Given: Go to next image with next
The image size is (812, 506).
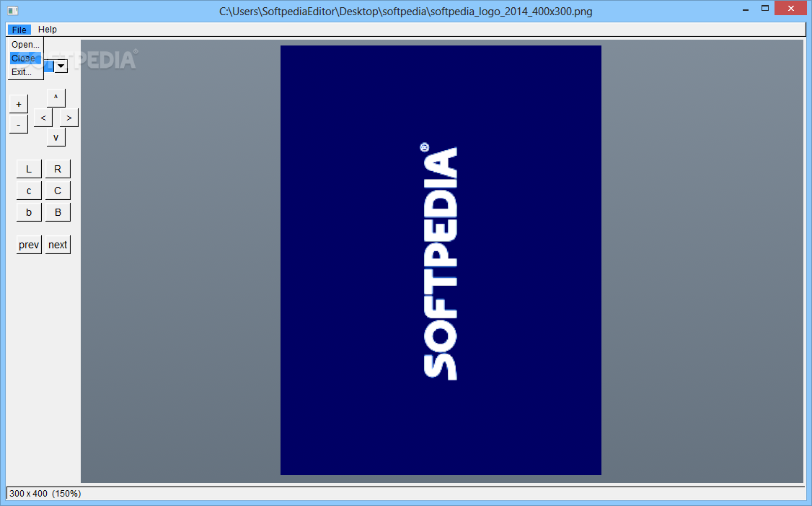Looking at the screenshot, I should coord(58,245).
